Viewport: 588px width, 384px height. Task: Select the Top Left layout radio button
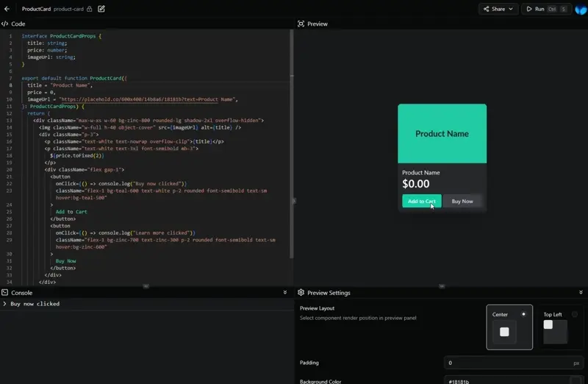(x=574, y=313)
